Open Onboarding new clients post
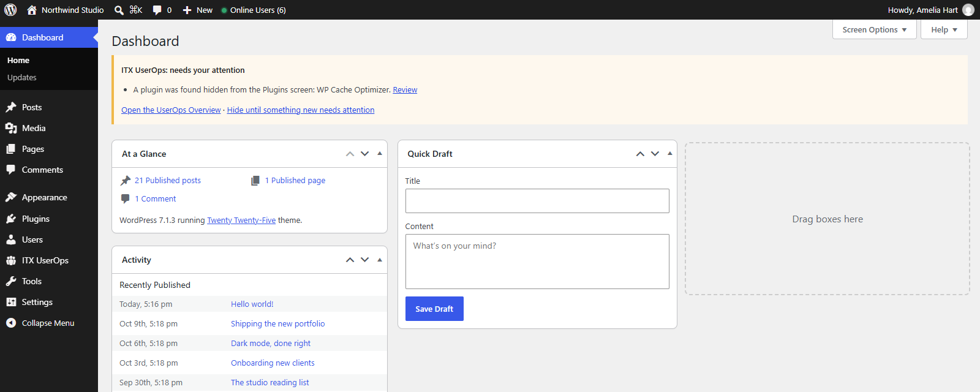 click(273, 363)
